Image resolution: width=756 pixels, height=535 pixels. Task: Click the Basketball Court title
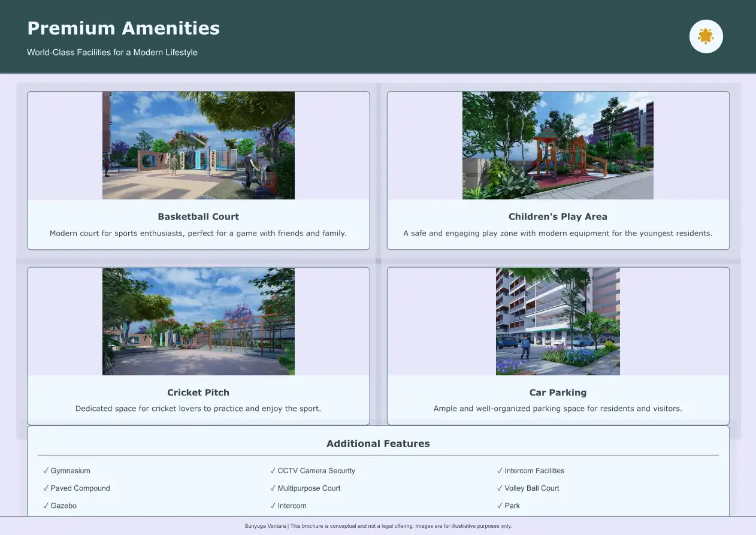(198, 217)
